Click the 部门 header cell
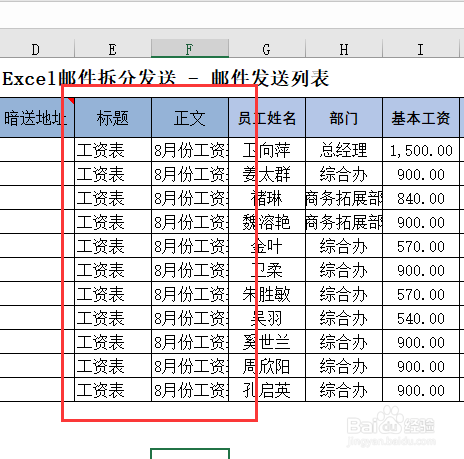464x459 pixels. 344,118
